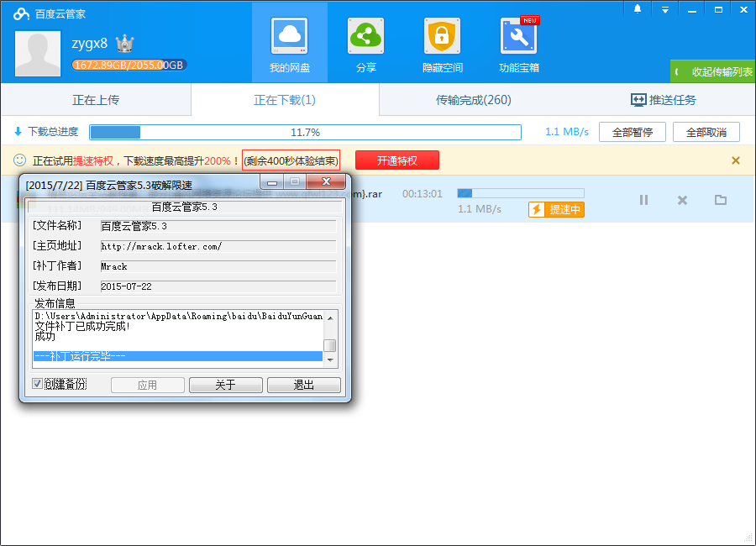Toggle the 创建备份 checkbox in patch dialog
Screen dimensions: 756x546
coord(37,384)
